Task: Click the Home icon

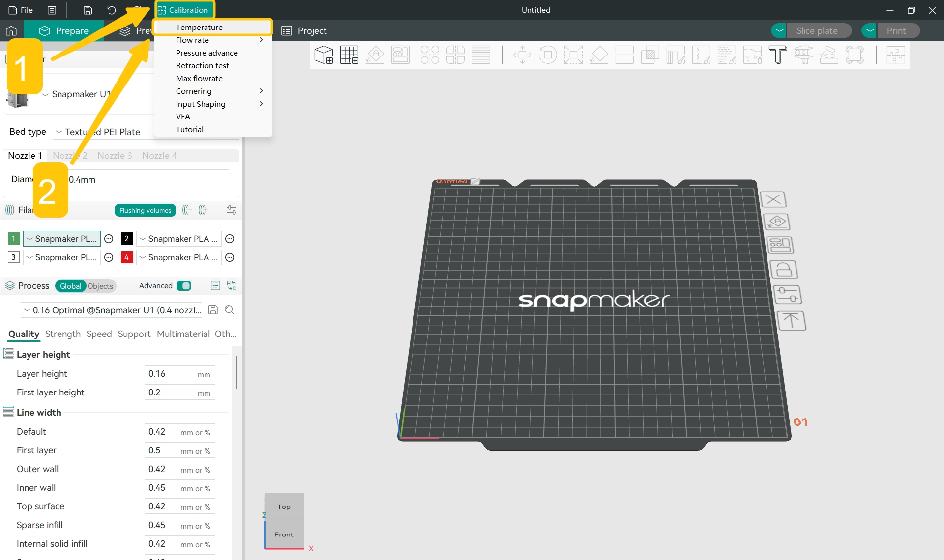Action: (11, 31)
